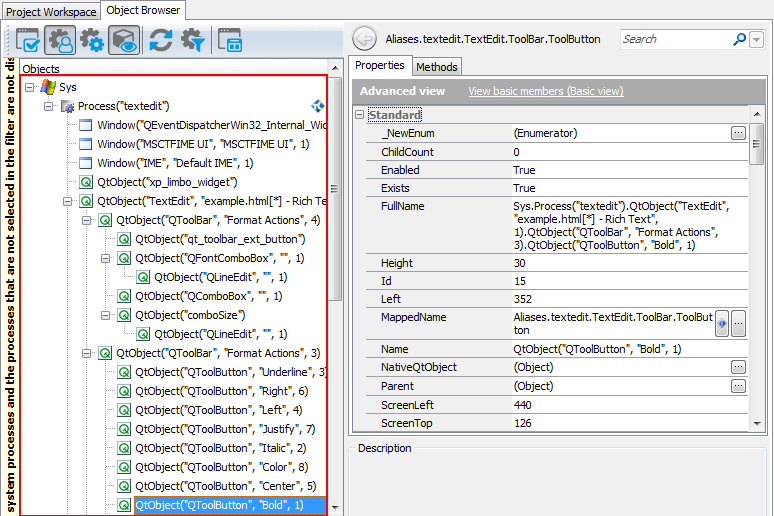Collapse the QFontComboBox tree node
774x516 pixels.
(105, 258)
